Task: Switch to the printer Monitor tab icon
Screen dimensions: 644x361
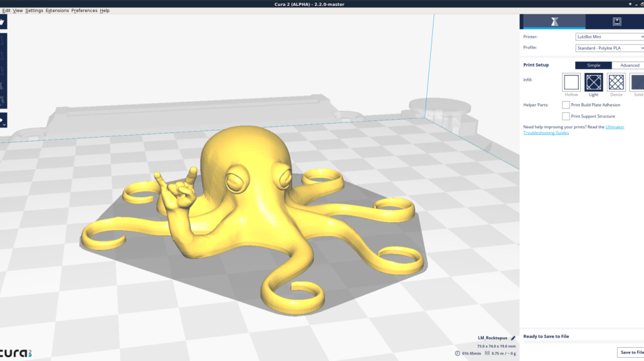Action: click(615, 22)
